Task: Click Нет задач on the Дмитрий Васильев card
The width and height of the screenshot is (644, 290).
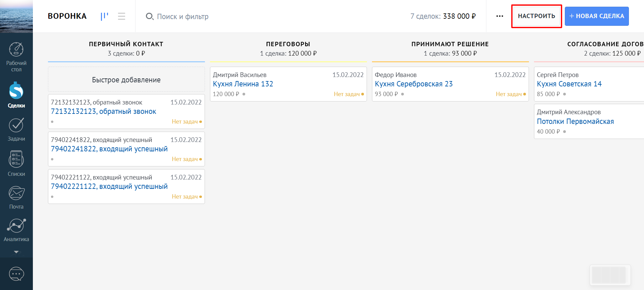Action: (346, 94)
